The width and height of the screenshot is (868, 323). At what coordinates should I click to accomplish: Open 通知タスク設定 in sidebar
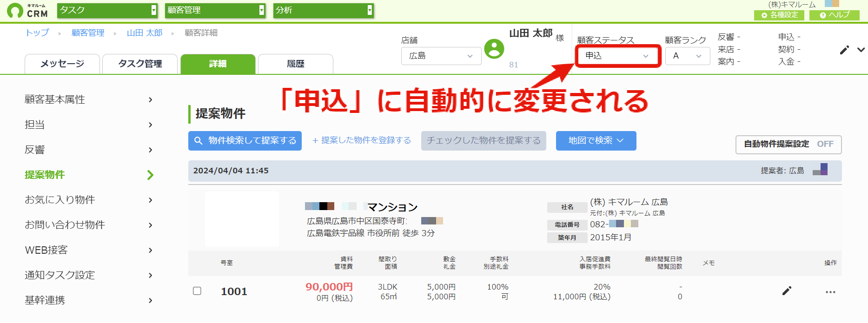pos(88,275)
